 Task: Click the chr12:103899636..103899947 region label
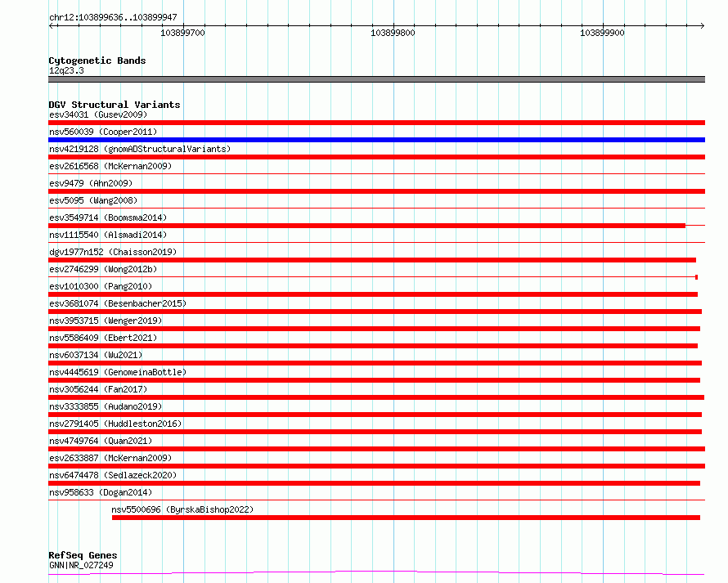(113, 17)
